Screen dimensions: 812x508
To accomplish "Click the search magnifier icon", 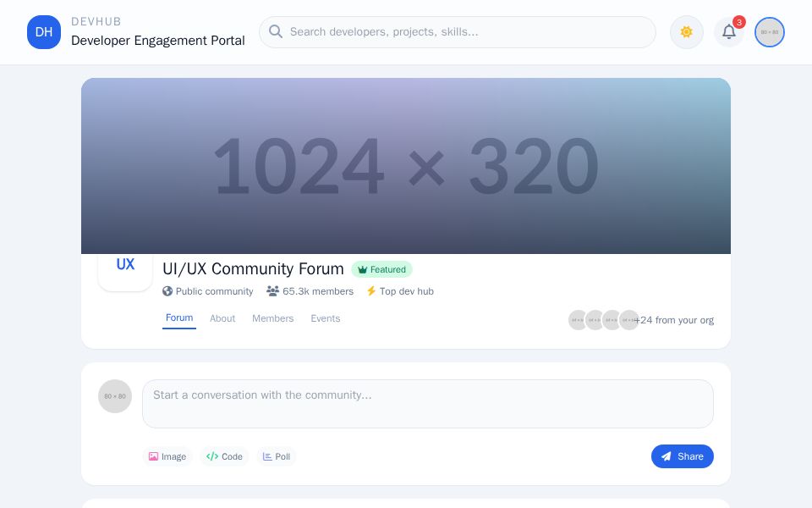I will (277, 31).
